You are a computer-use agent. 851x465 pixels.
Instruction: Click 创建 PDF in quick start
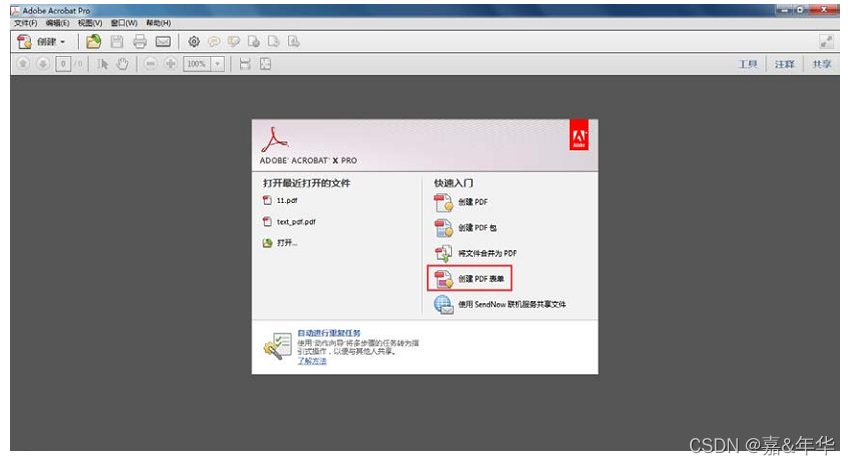pos(473,202)
